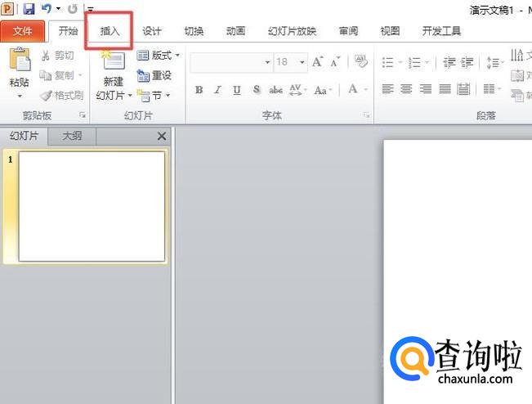Click the 剪切 (Cut) button

(57, 56)
